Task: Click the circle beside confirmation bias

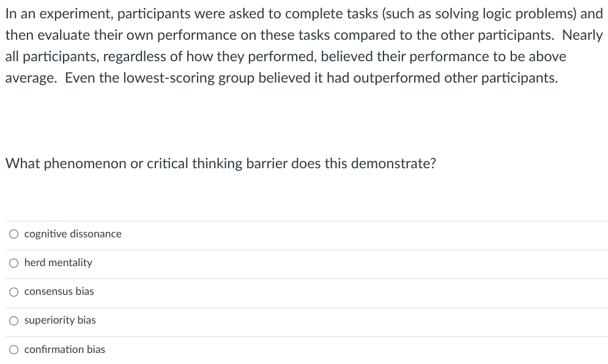Action: click(x=13, y=349)
